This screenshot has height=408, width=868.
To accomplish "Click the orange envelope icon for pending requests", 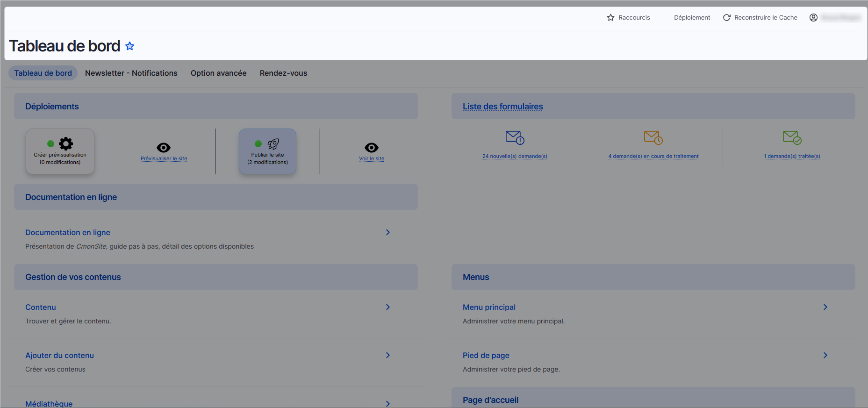I will click(653, 137).
